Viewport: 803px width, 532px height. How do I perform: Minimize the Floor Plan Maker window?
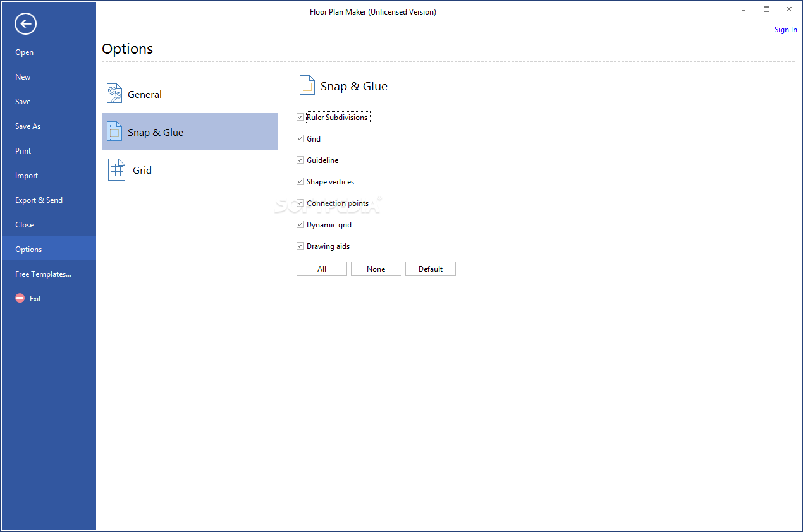point(744,9)
